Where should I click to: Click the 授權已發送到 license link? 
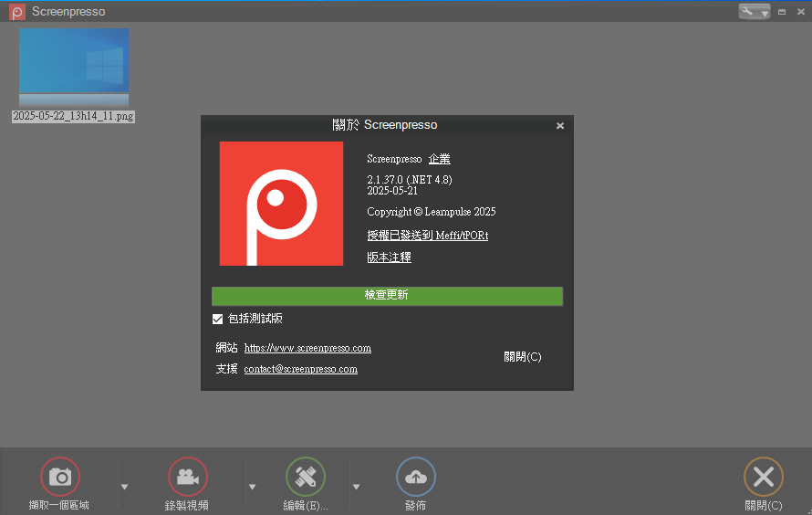pyautogui.click(x=427, y=236)
